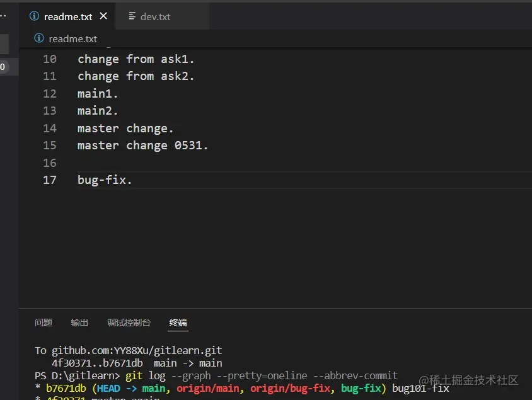Click the 'main1.' line
Viewport: 532px width, 400px height.
(98, 94)
